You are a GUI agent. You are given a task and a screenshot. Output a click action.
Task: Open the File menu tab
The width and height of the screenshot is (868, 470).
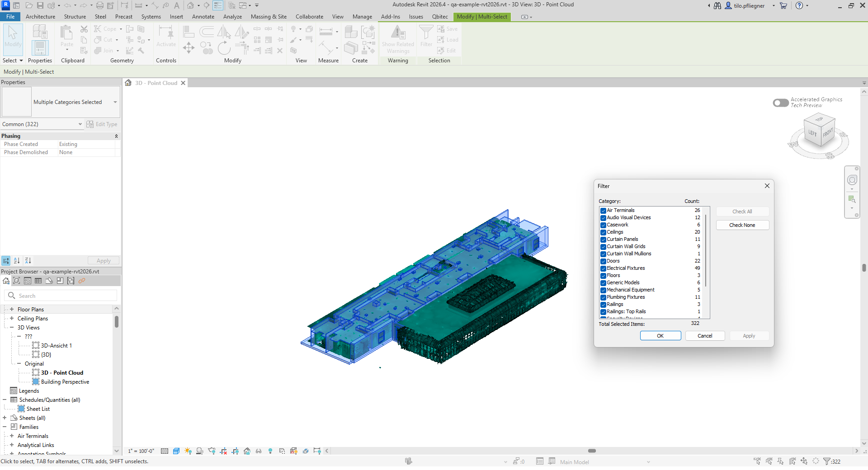(10, 17)
